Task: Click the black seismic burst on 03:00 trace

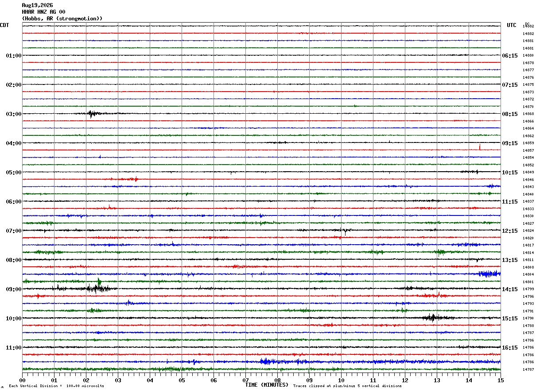Action: pyautogui.click(x=92, y=114)
